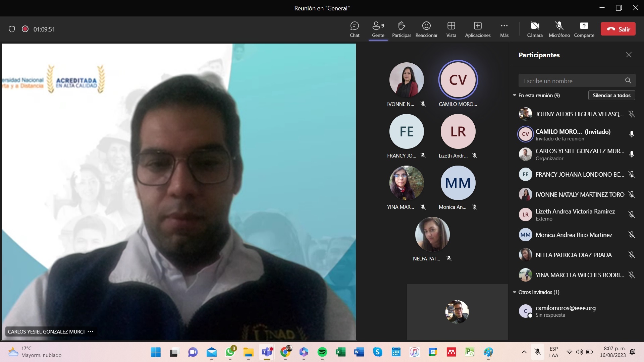644x362 pixels.
Task: Click the shield security icon near timer
Action: (12, 29)
